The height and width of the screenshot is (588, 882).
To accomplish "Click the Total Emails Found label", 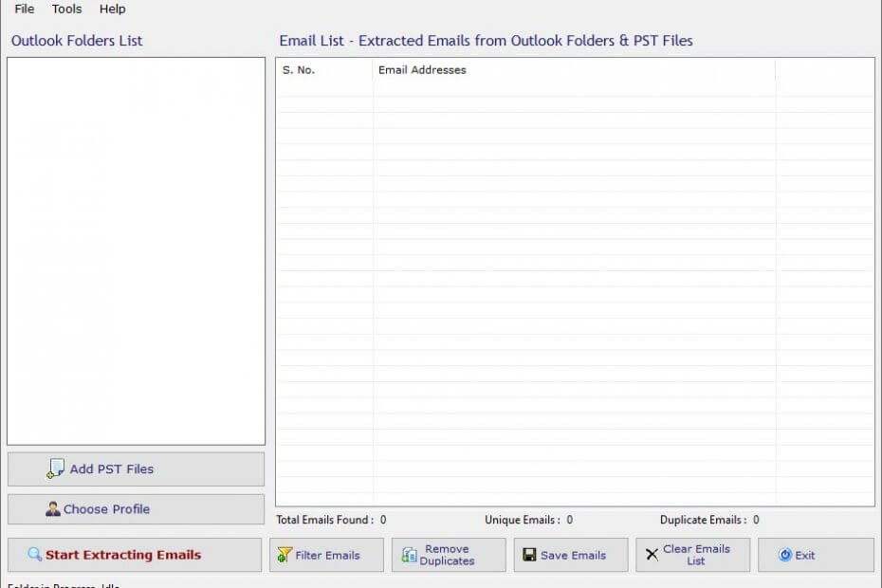I will pos(324,520).
